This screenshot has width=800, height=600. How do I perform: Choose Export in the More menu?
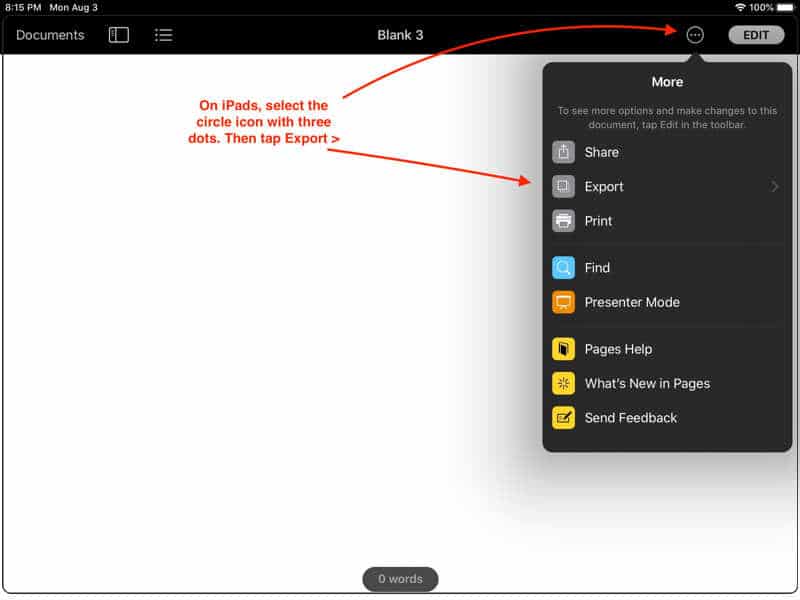[x=667, y=186]
